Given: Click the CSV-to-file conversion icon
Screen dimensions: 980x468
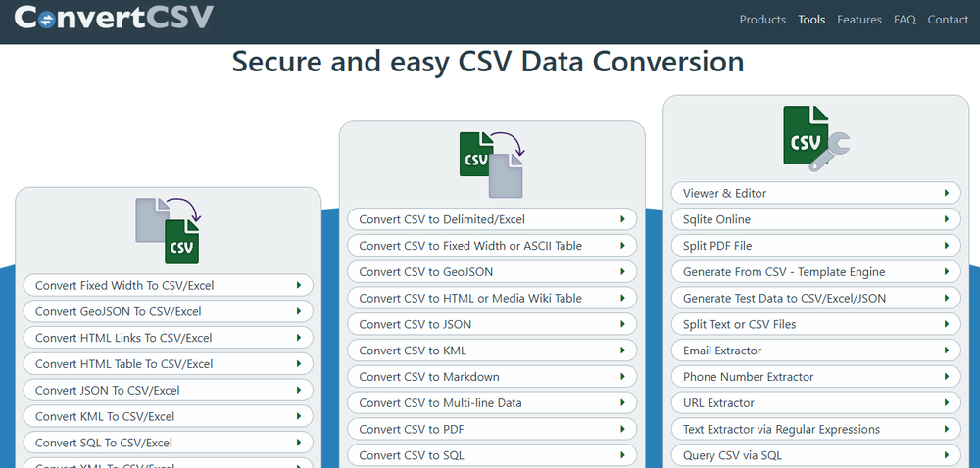Looking at the screenshot, I should pyautogui.click(x=492, y=164).
